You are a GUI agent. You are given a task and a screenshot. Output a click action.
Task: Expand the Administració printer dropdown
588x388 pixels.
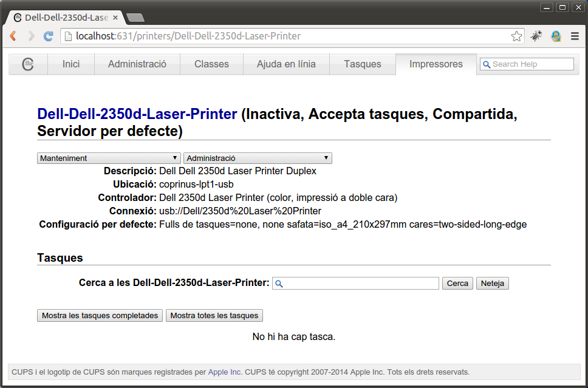tap(258, 158)
